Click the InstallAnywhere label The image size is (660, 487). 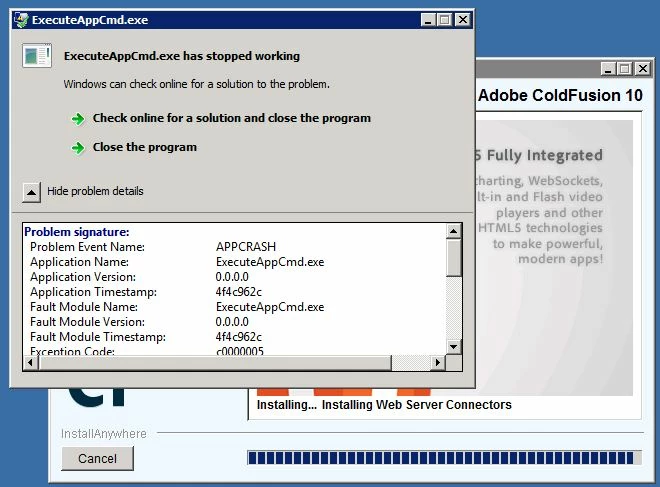pos(104,434)
